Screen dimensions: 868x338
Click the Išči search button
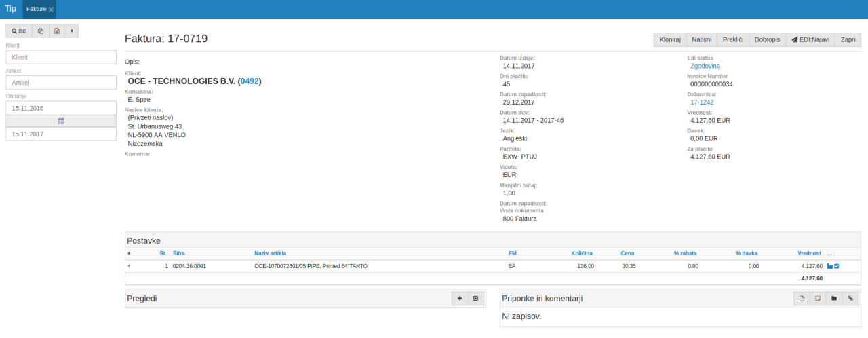pyautogui.click(x=18, y=31)
